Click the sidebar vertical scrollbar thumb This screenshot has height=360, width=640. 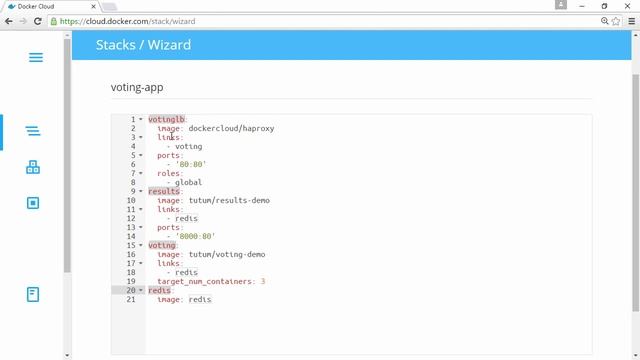(x=67, y=155)
